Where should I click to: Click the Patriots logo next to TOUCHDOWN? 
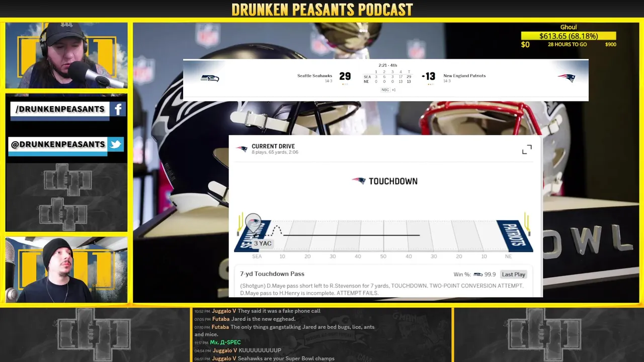pyautogui.click(x=358, y=181)
